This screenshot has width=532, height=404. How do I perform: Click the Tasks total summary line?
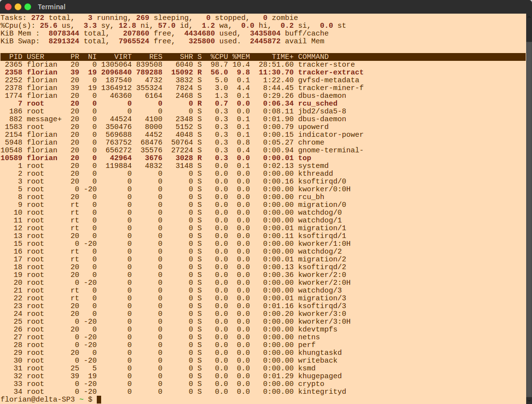(149, 18)
